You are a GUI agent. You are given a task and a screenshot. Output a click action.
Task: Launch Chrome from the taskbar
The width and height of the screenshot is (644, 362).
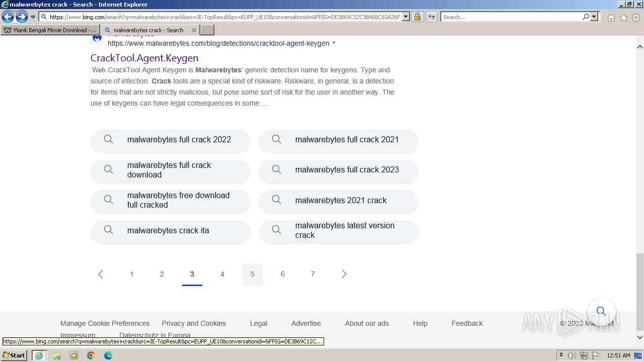point(91,355)
